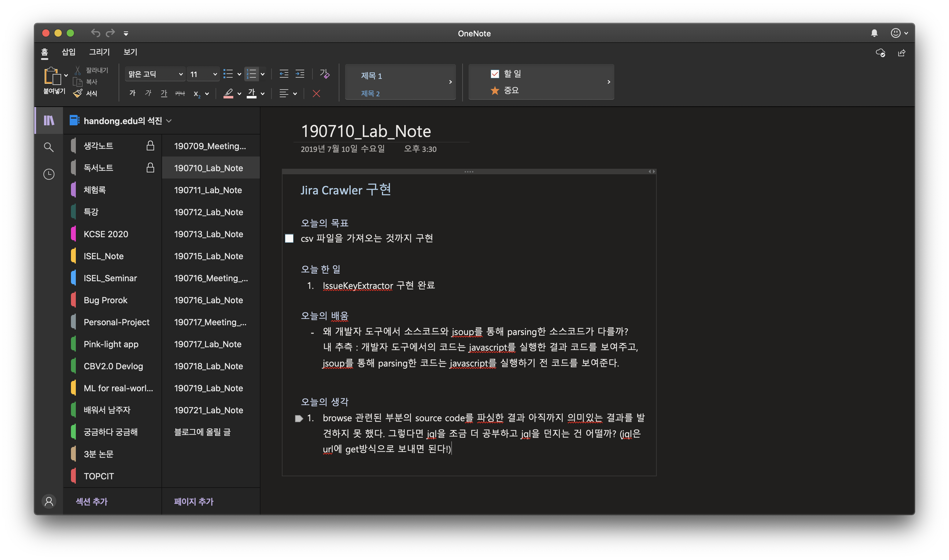Toggle the numbered list button
The height and width of the screenshot is (560, 949).
(x=251, y=74)
